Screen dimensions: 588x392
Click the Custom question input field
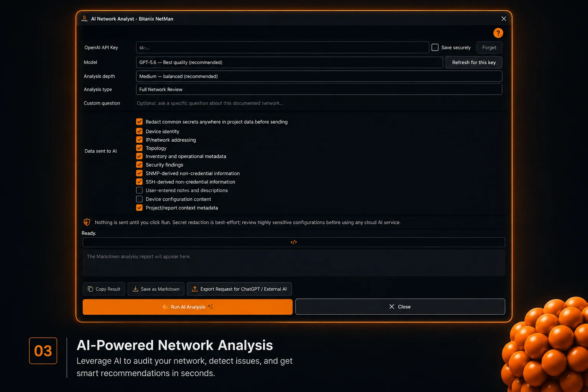tap(319, 103)
